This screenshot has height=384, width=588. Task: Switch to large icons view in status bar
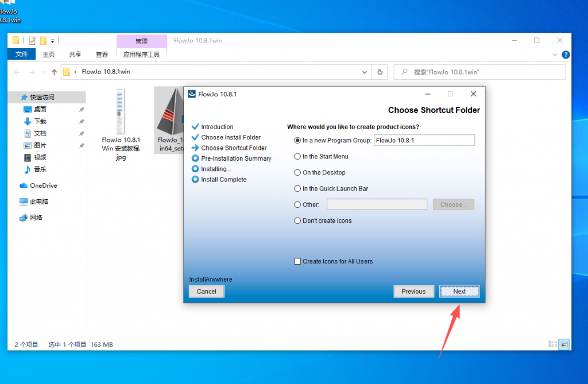pos(564,344)
